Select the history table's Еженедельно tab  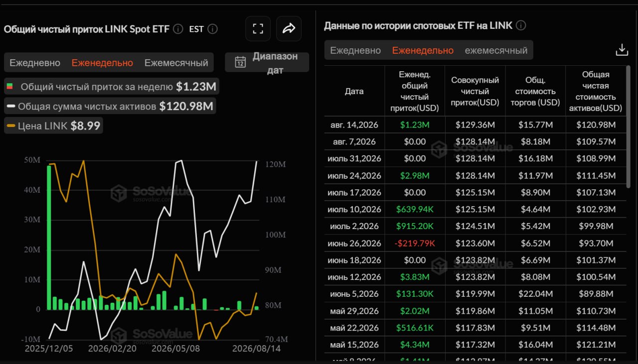pos(423,50)
